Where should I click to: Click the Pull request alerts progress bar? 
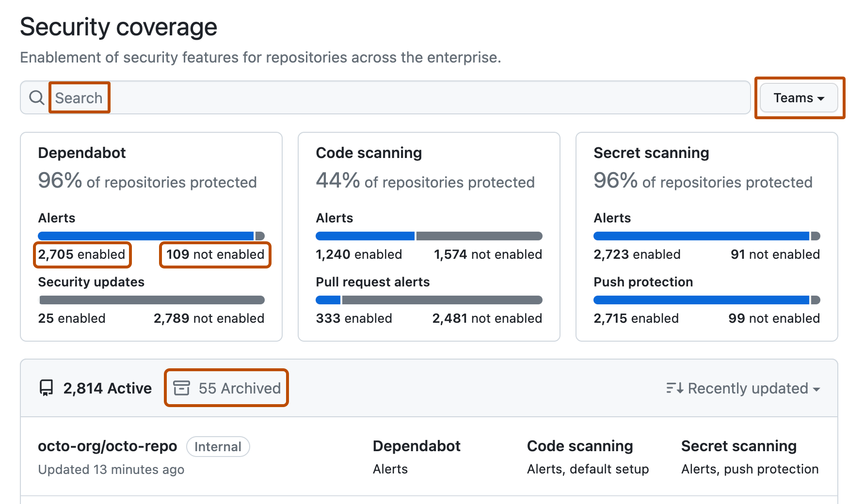pos(429,300)
